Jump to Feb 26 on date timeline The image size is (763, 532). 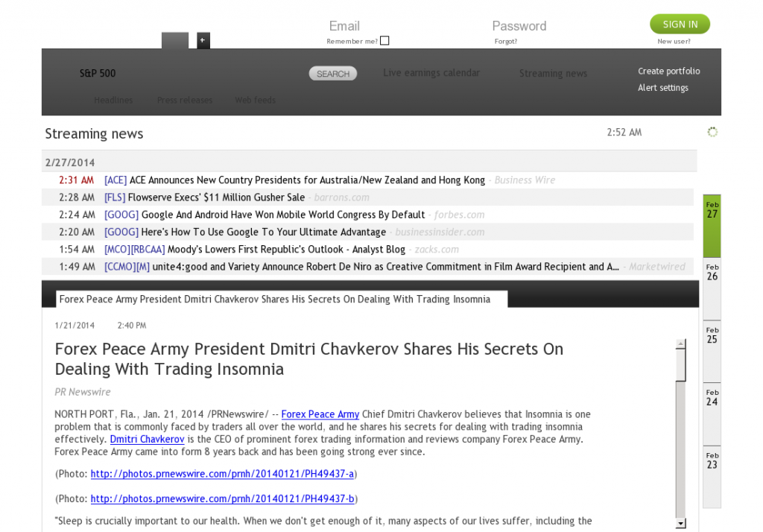click(712, 288)
